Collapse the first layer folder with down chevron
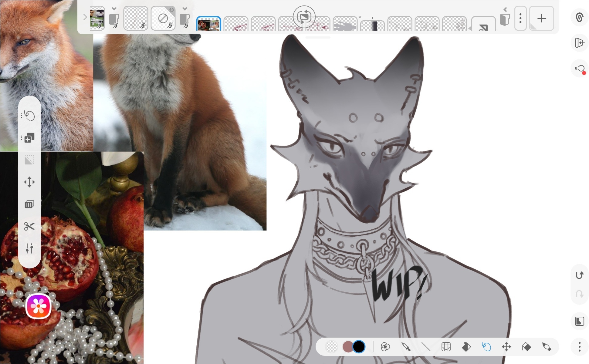This screenshot has width=589, height=364. point(114,9)
